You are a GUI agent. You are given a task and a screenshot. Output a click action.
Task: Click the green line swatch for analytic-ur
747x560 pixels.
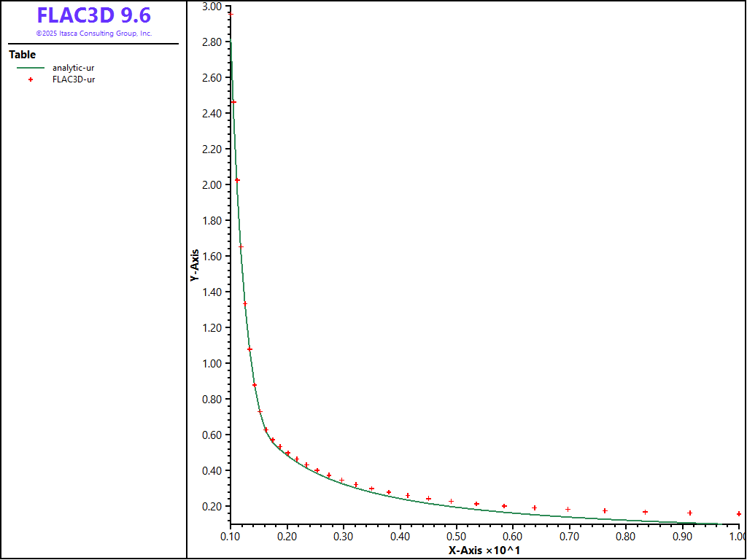pyautogui.click(x=31, y=68)
